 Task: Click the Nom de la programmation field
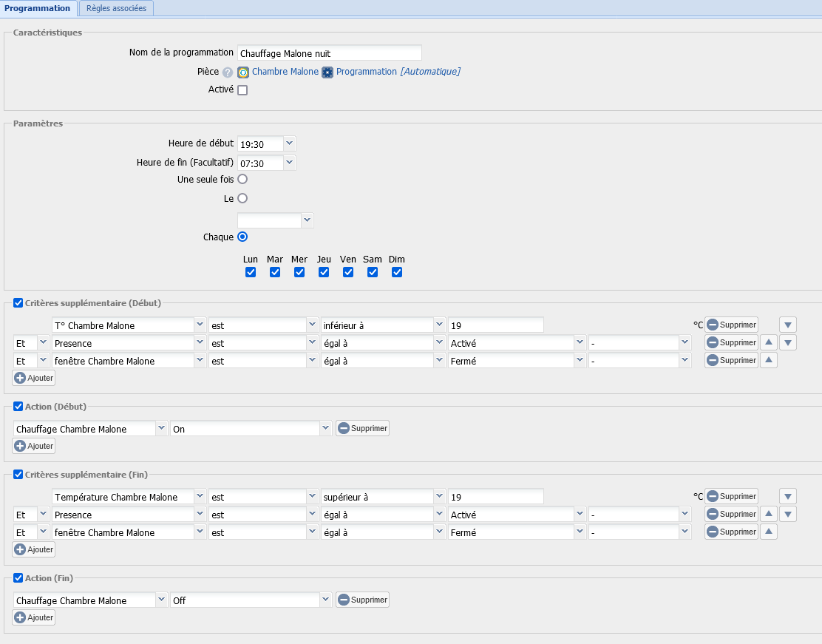click(329, 53)
